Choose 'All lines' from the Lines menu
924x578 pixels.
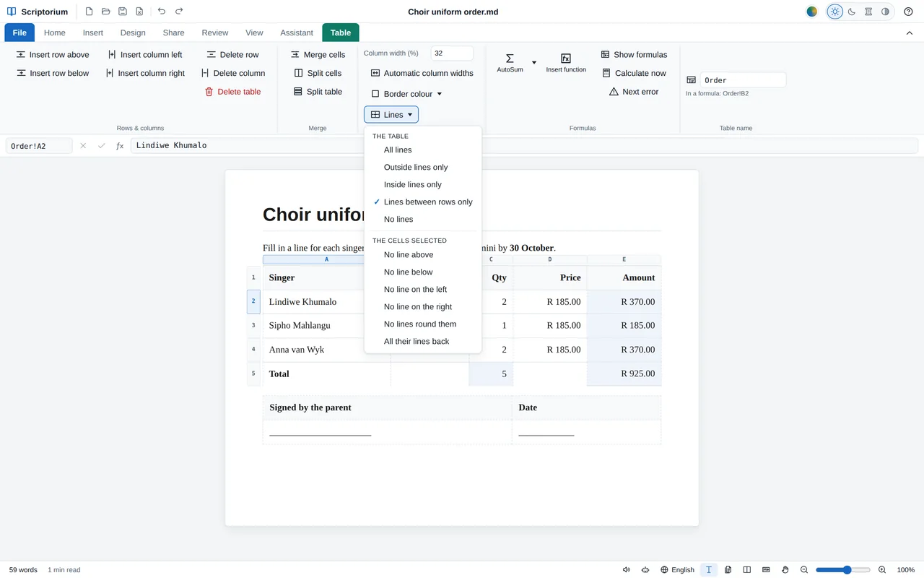[422, 150]
